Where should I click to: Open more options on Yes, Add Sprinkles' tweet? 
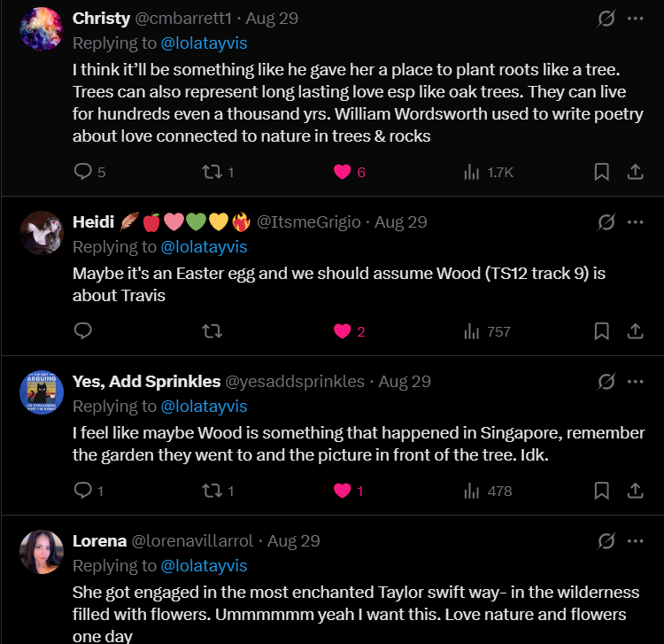pos(635,382)
